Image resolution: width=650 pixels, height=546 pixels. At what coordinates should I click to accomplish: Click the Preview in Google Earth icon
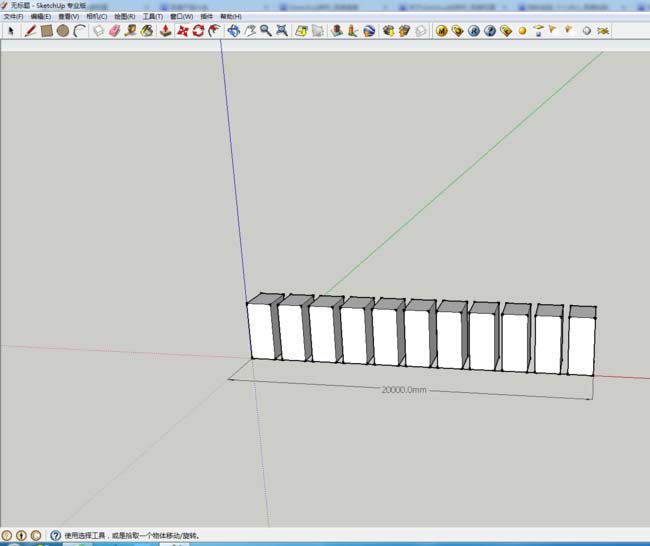pyautogui.click(x=369, y=31)
